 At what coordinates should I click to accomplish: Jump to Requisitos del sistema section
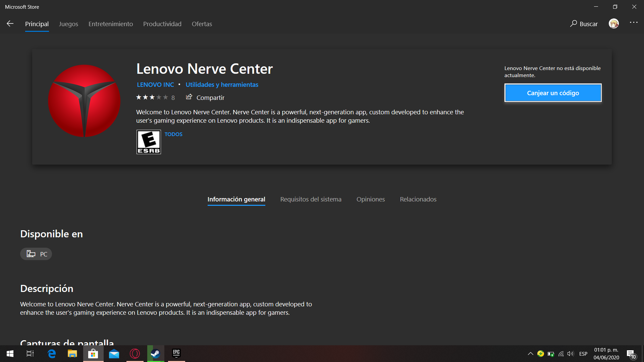tap(311, 199)
